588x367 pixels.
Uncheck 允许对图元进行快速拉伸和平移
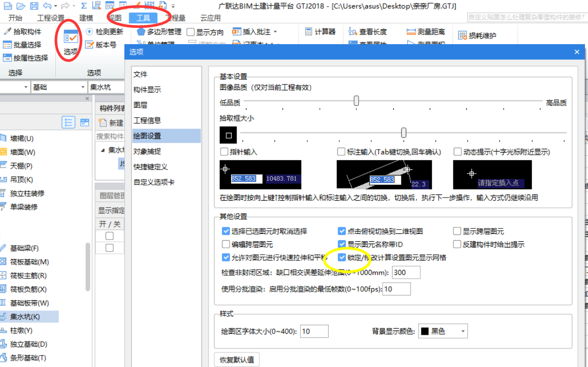[x=226, y=258]
